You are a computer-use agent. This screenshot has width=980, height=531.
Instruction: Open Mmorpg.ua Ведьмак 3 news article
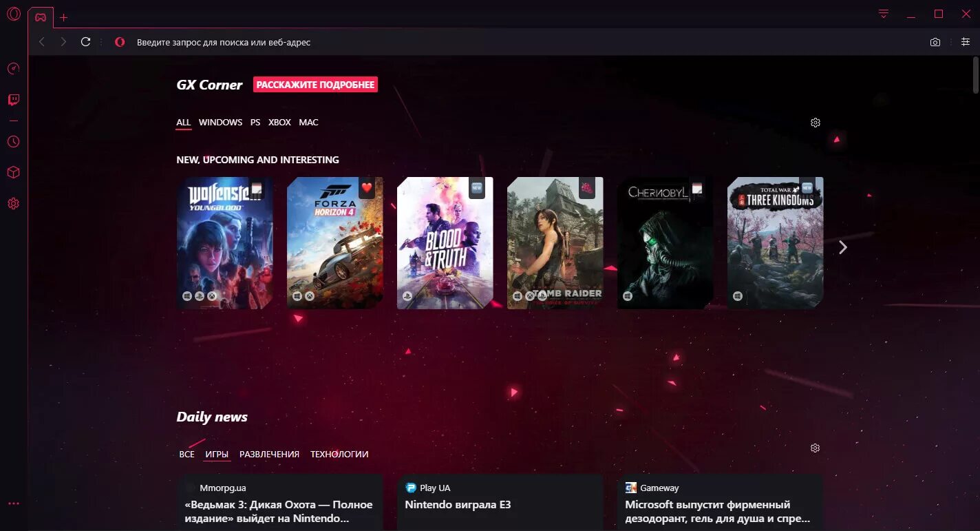(x=280, y=503)
